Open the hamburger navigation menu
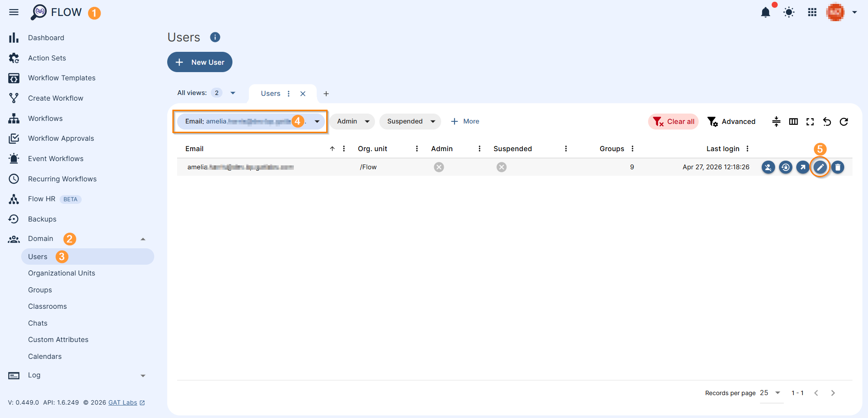This screenshot has height=418, width=868. pyautogui.click(x=14, y=12)
